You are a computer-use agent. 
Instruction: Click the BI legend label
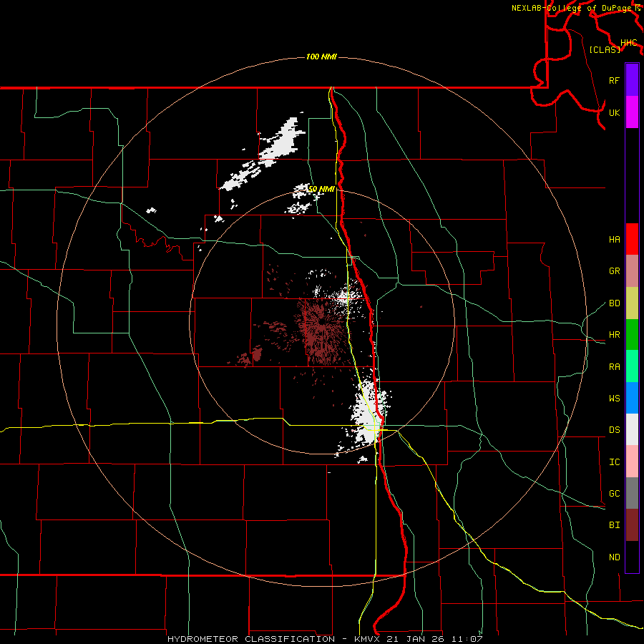(614, 525)
